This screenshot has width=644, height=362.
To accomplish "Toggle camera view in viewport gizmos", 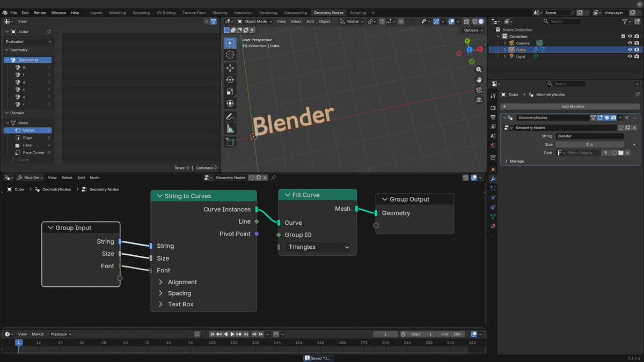I will click(479, 90).
